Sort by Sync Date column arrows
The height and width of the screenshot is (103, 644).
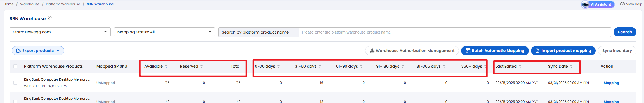coord(571,66)
